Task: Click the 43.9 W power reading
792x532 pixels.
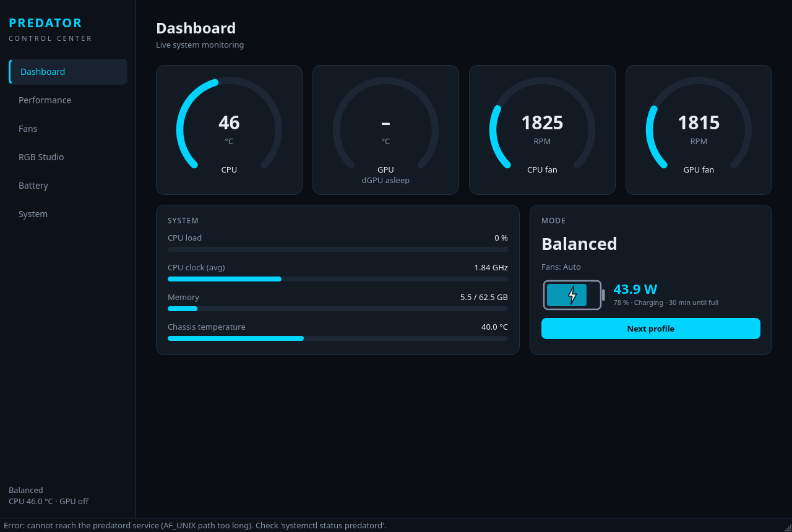Action: click(x=635, y=289)
